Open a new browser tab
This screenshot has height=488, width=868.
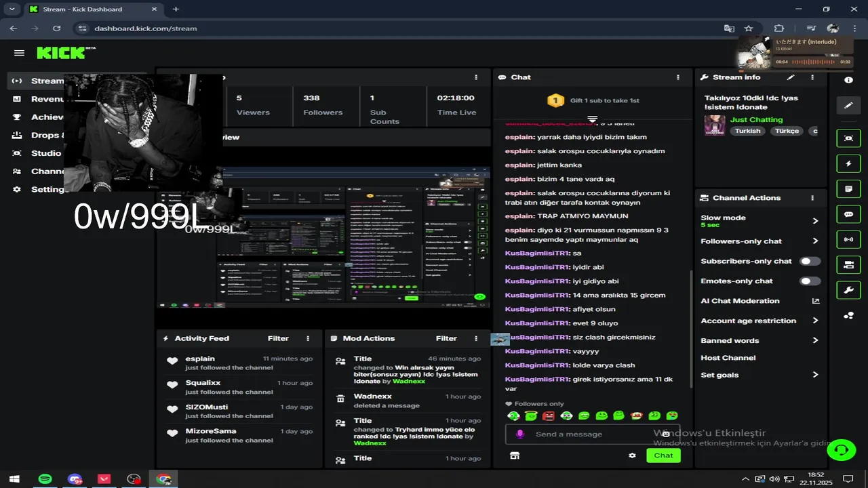(x=176, y=9)
